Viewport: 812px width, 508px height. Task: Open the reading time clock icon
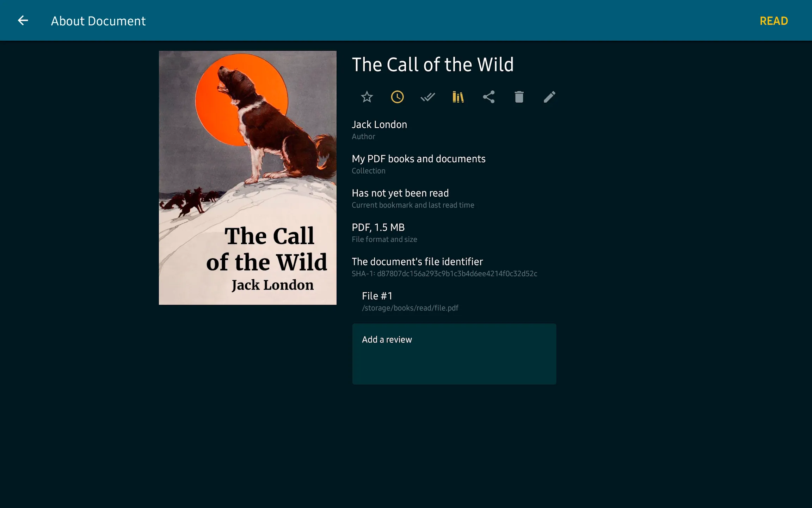pyautogui.click(x=397, y=97)
